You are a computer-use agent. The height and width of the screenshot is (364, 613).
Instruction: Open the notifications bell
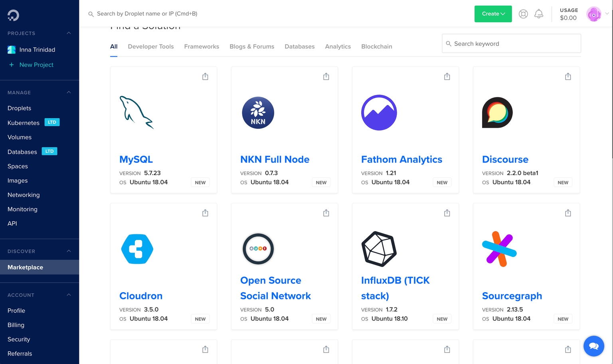538,13
